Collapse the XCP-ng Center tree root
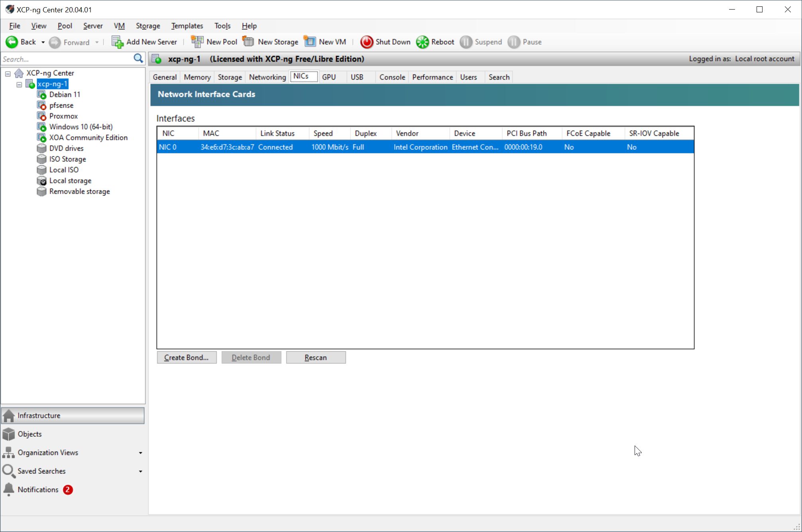Viewport: 802px width, 532px height. coord(8,73)
